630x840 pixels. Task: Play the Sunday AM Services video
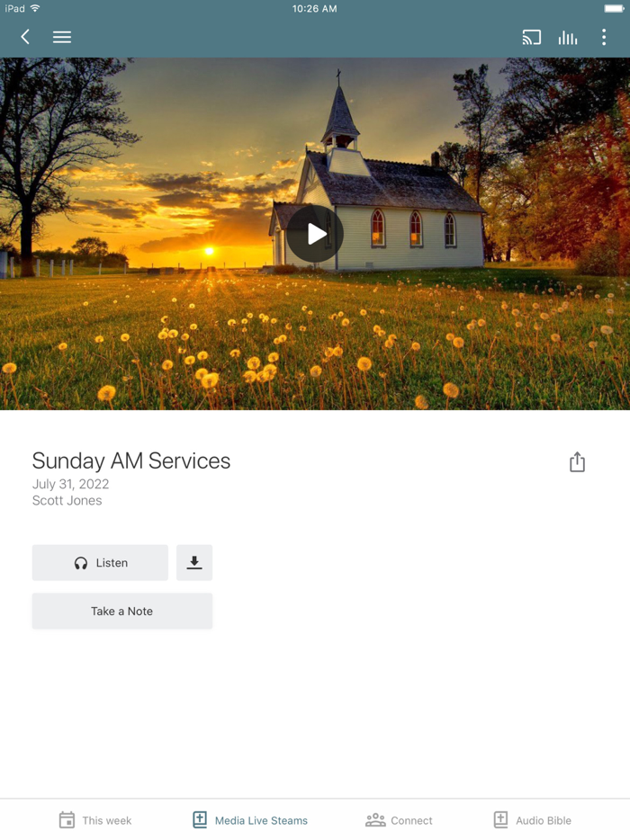pyautogui.click(x=315, y=234)
